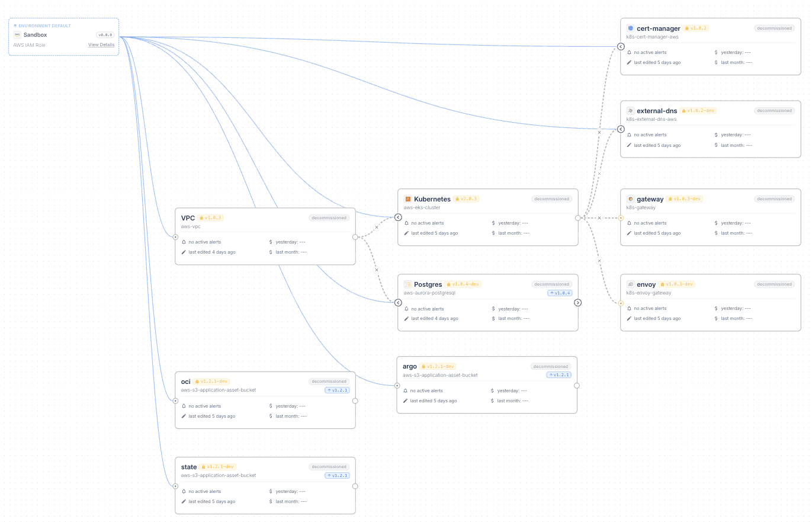Viewport: 812px width, 522px height.
Task: Collapse the cert-manager left input handle
Action: coord(621,46)
